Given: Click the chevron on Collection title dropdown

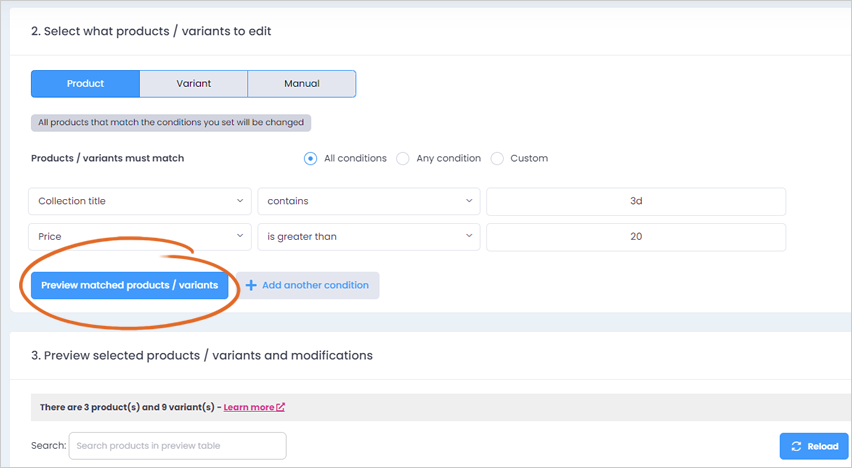Looking at the screenshot, I should (240, 201).
